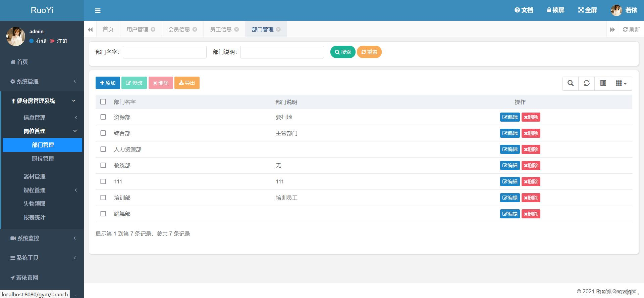Focus the 部门名字 search field

pos(165,52)
